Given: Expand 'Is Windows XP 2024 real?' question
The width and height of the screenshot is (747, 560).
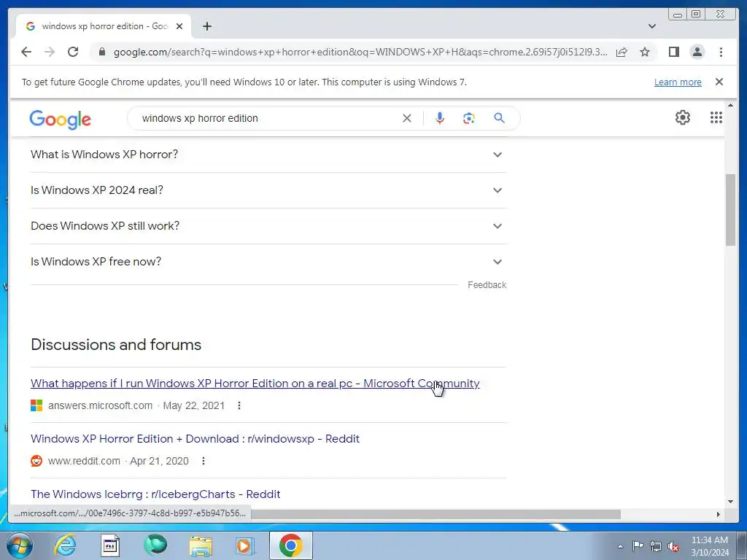Looking at the screenshot, I should pyautogui.click(x=268, y=190).
